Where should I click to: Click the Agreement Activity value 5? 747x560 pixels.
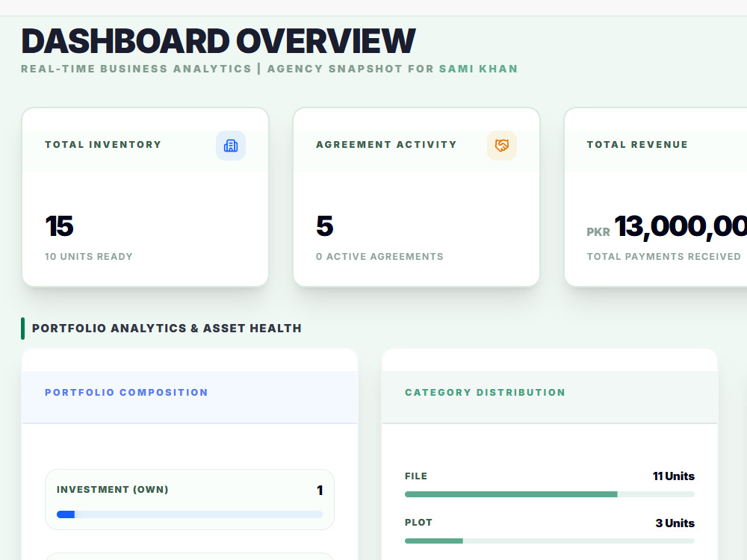pyautogui.click(x=324, y=225)
